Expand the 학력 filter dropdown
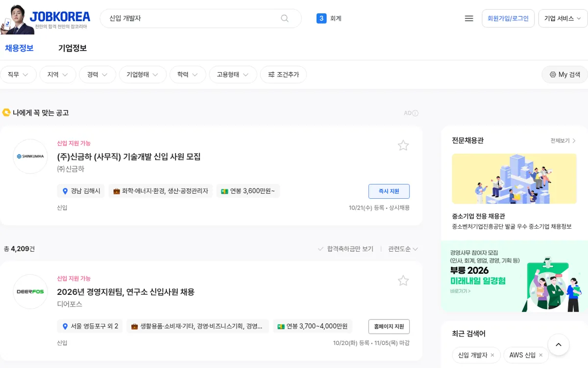588x368 pixels. (x=188, y=75)
